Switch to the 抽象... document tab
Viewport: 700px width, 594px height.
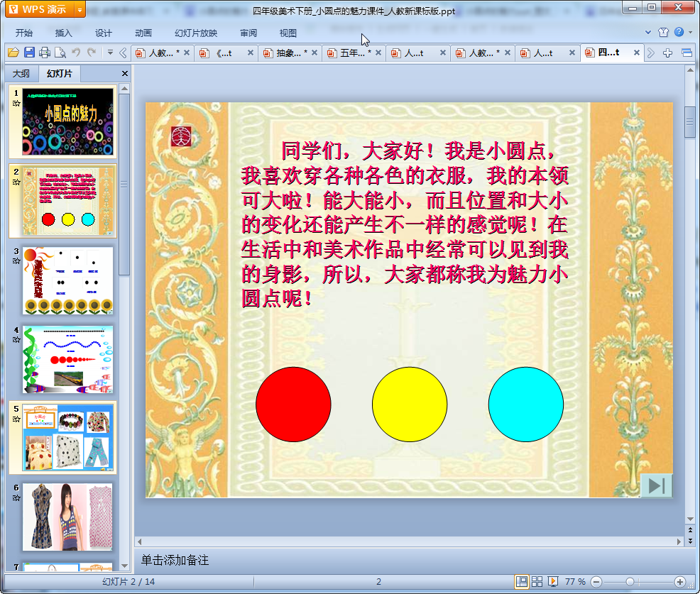290,53
